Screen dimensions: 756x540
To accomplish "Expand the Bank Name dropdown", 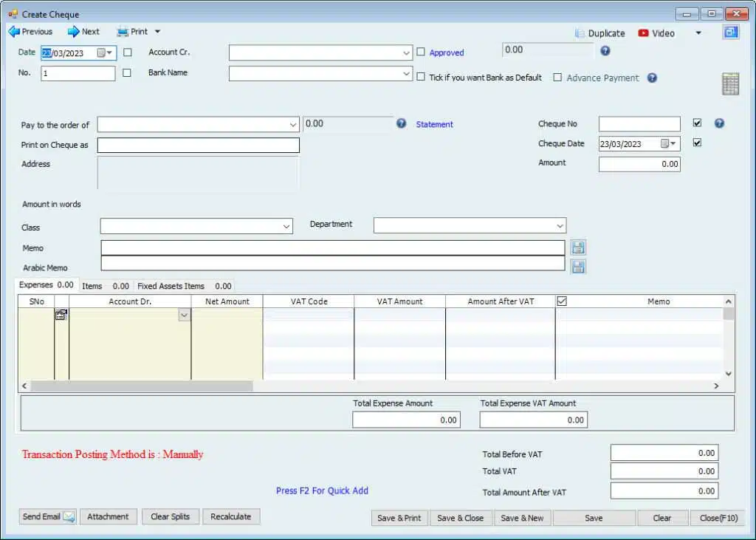I will point(406,74).
